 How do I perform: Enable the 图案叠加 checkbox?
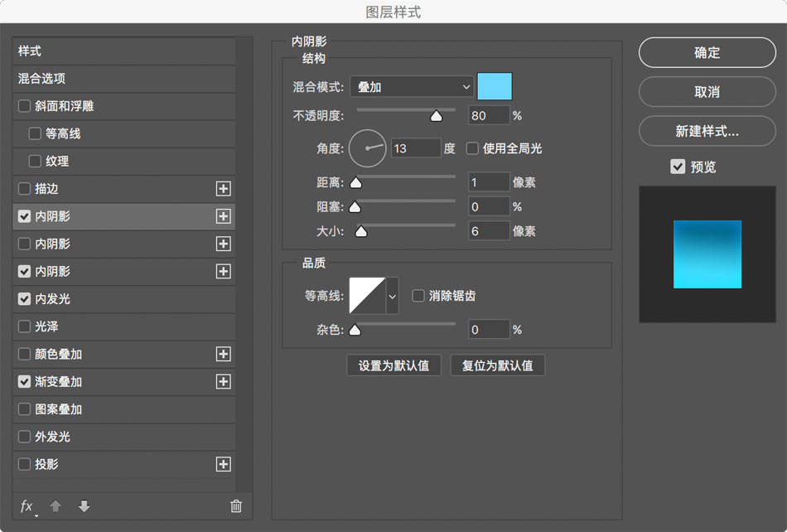coord(24,409)
